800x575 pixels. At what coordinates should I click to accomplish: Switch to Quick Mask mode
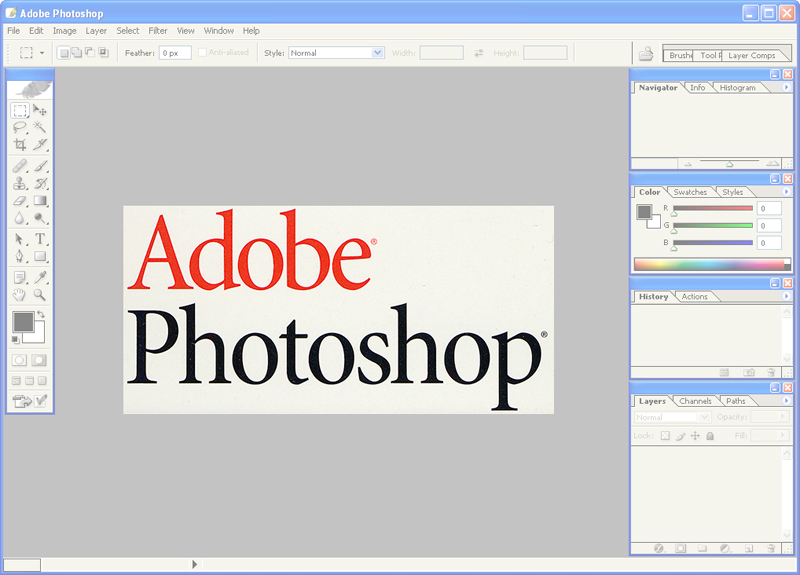(39, 360)
